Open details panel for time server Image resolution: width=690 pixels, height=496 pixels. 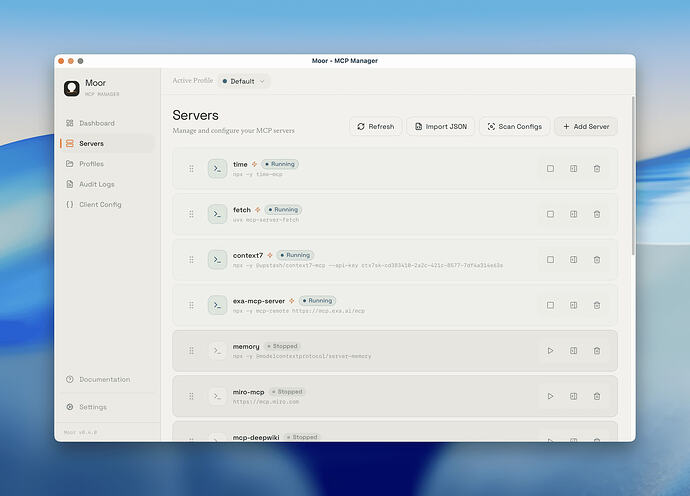[573, 169]
